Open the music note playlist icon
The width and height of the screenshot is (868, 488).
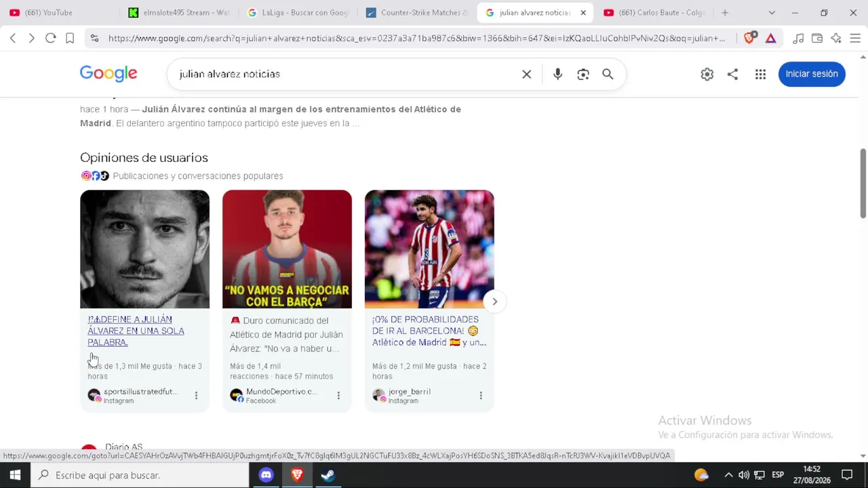798,38
